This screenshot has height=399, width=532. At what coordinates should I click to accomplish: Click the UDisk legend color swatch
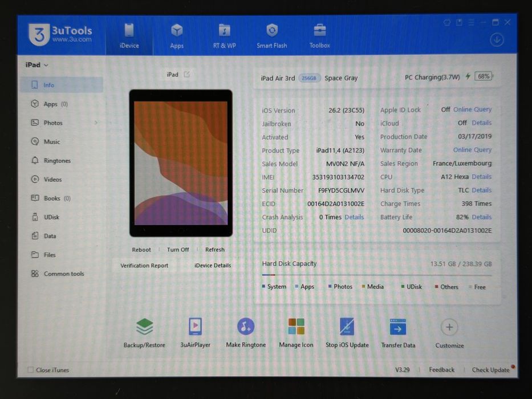coord(403,286)
